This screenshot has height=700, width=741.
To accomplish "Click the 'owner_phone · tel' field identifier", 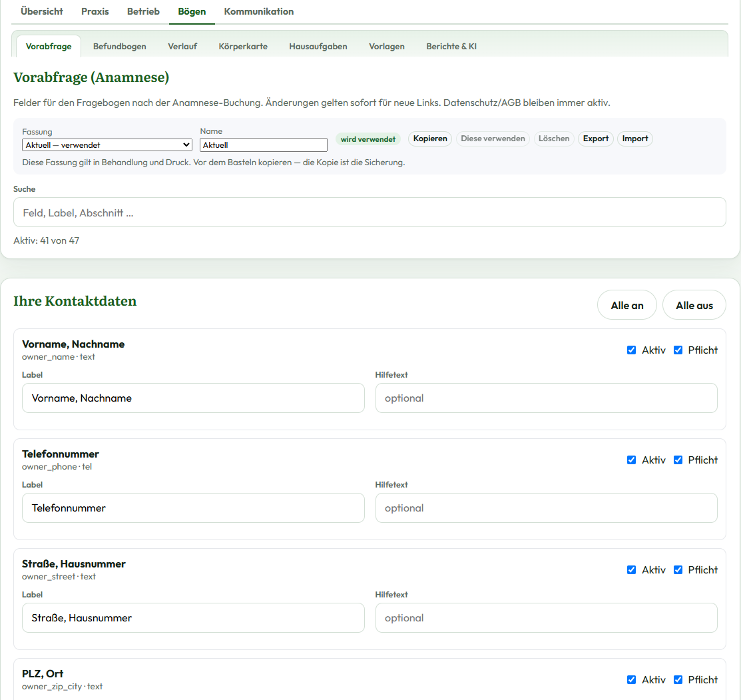I will (57, 466).
